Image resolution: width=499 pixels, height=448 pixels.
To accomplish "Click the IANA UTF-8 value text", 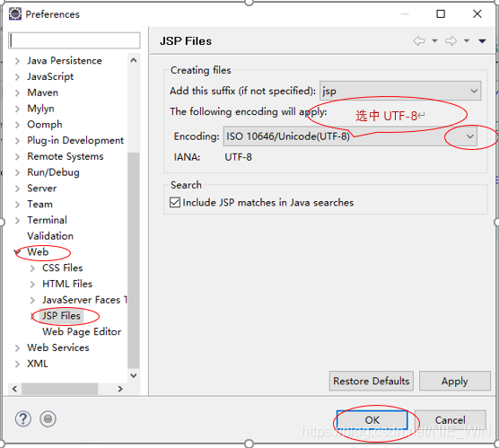I will [x=239, y=157].
